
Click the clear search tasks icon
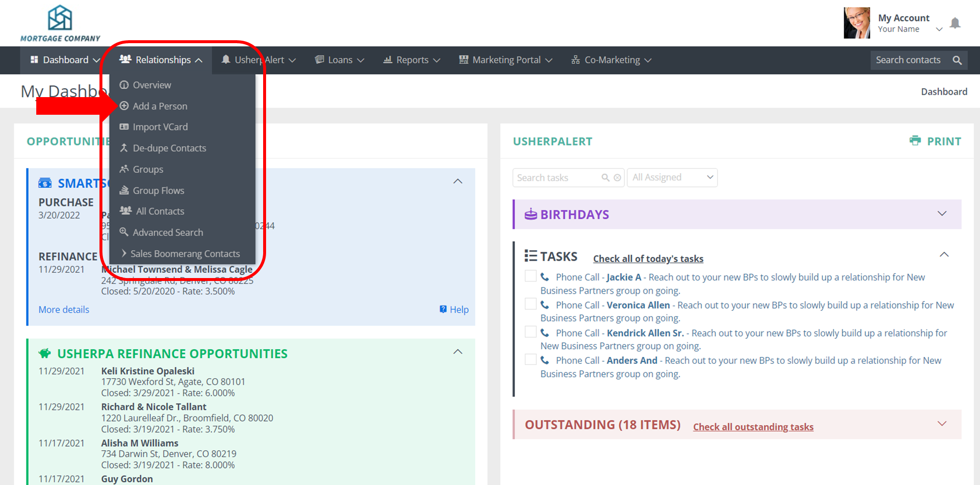[x=617, y=178]
